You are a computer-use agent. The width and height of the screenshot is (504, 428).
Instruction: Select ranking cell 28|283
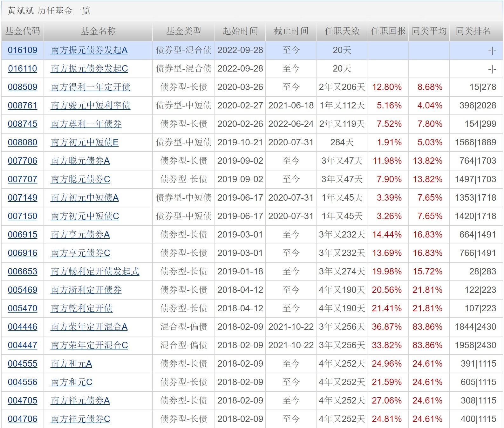(x=483, y=272)
